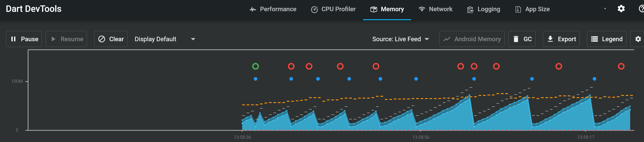Screen dimensions: 644x142
Task: Switch to the CPU Profiler tab
Action: click(x=333, y=9)
